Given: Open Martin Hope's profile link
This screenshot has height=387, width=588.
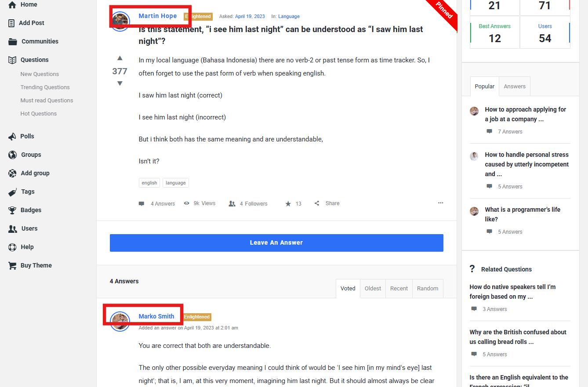Looking at the screenshot, I should pos(158,16).
